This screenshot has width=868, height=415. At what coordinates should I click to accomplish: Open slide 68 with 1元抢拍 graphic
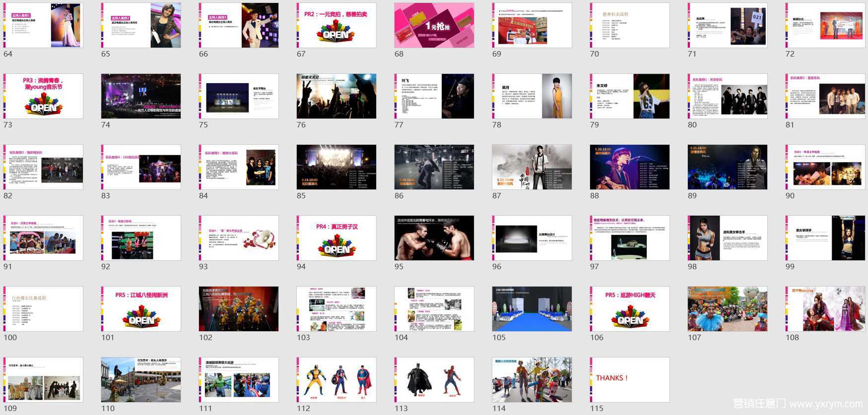[x=434, y=25]
